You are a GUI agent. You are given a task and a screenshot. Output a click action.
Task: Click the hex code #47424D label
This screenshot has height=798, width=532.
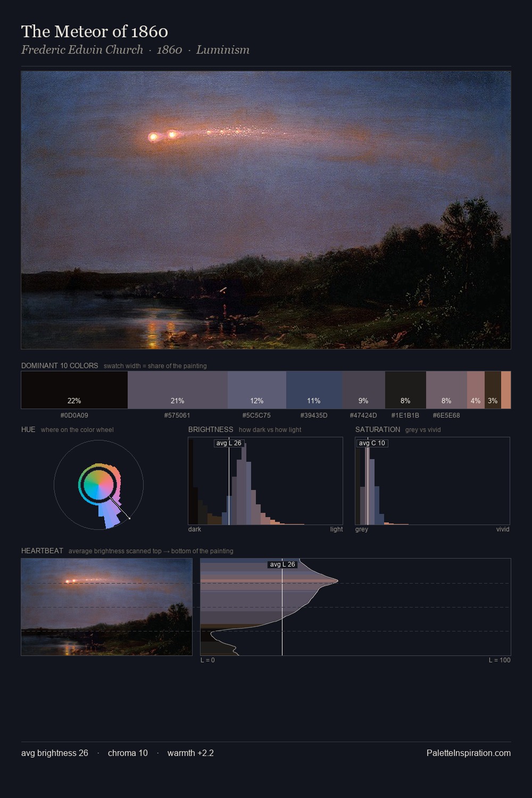click(x=363, y=415)
